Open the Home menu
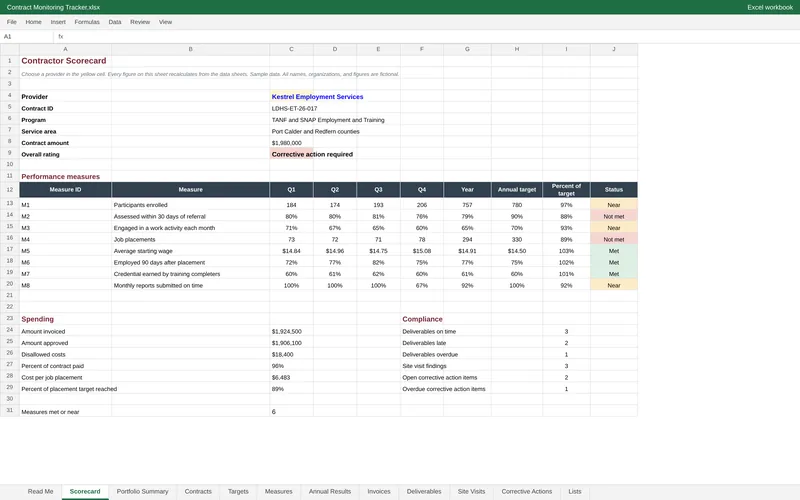This screenshot has height=500, width=800. (x=33, y=22)
